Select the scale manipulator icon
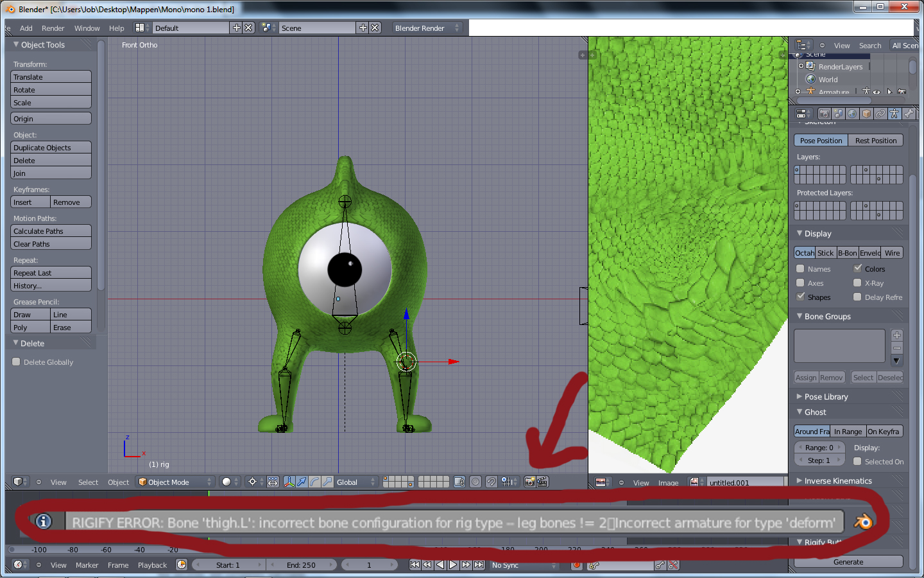Viewport: 924px width, 578px height. coord(327,482)
